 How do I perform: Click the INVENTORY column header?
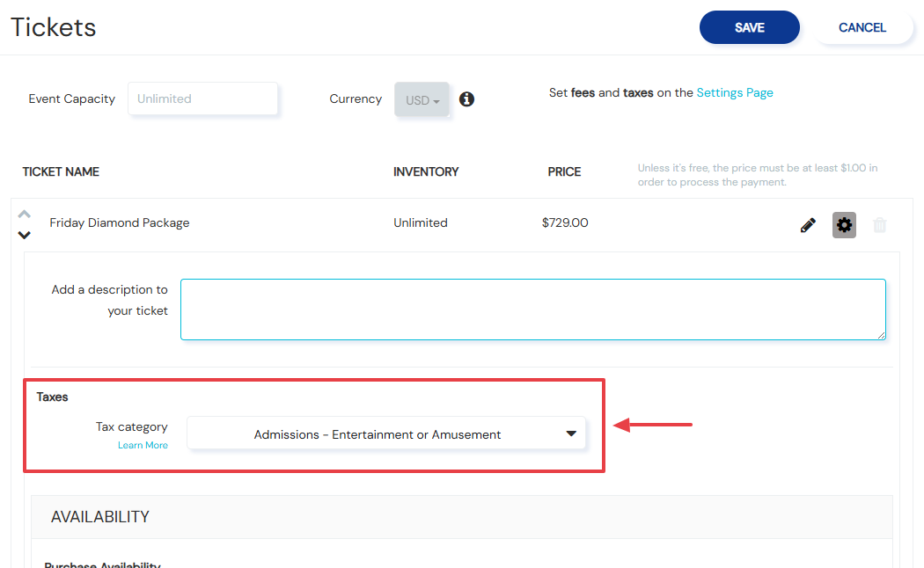coord(425,171)
